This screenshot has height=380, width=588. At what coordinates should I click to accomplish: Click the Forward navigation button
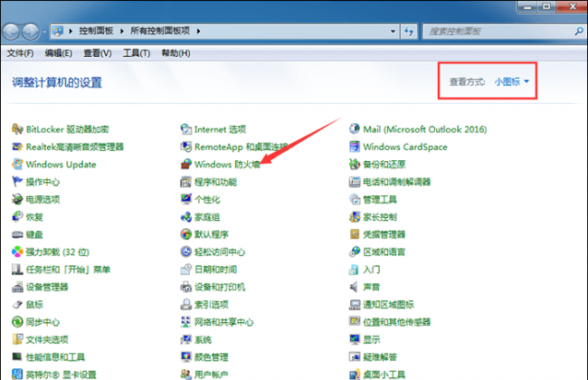pos(31,32)
